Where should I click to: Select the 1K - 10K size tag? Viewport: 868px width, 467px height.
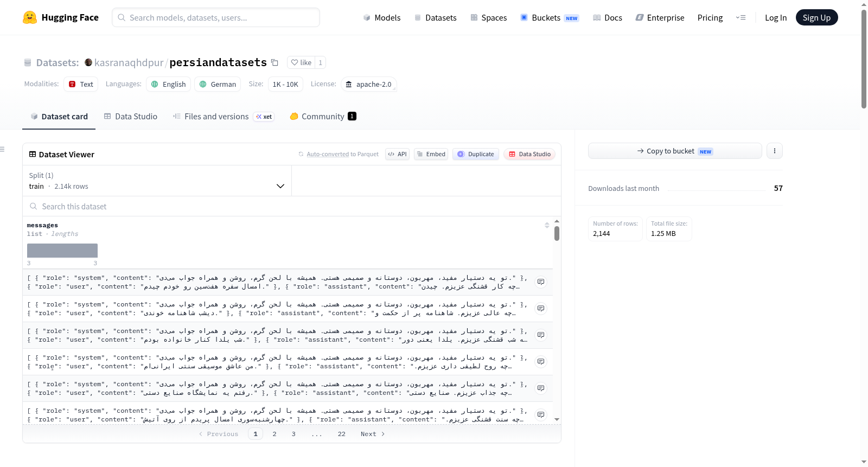285,84
